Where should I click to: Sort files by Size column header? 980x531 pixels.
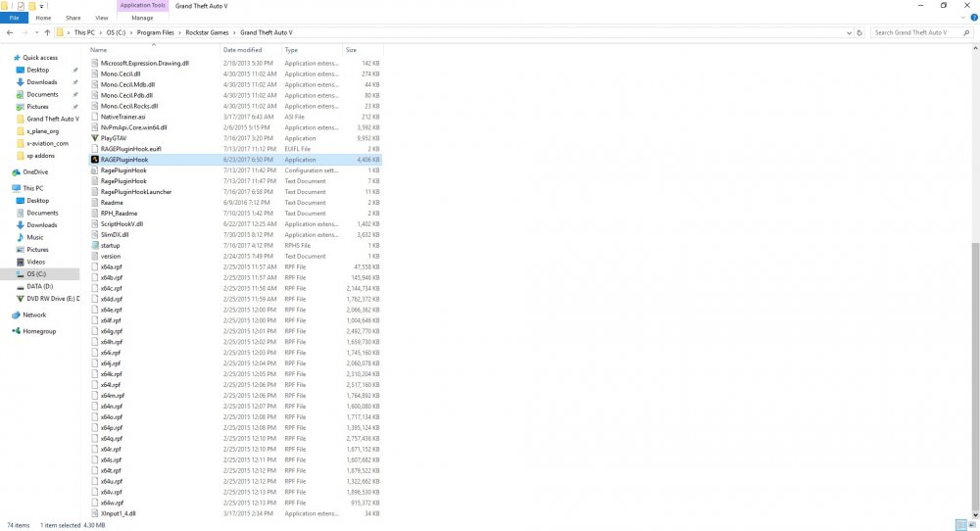(x=351, y=50)
